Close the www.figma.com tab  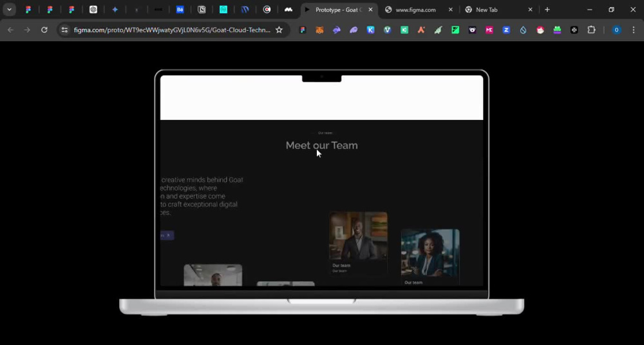tap(451, 10)
